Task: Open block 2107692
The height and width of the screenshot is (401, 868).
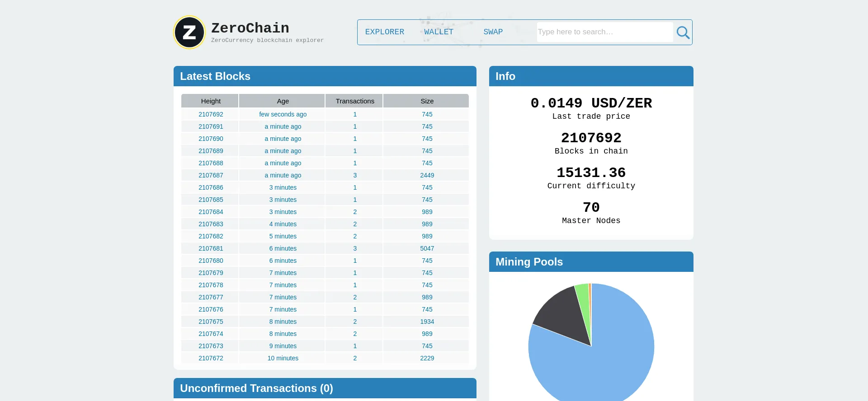Action: point(211,114)
